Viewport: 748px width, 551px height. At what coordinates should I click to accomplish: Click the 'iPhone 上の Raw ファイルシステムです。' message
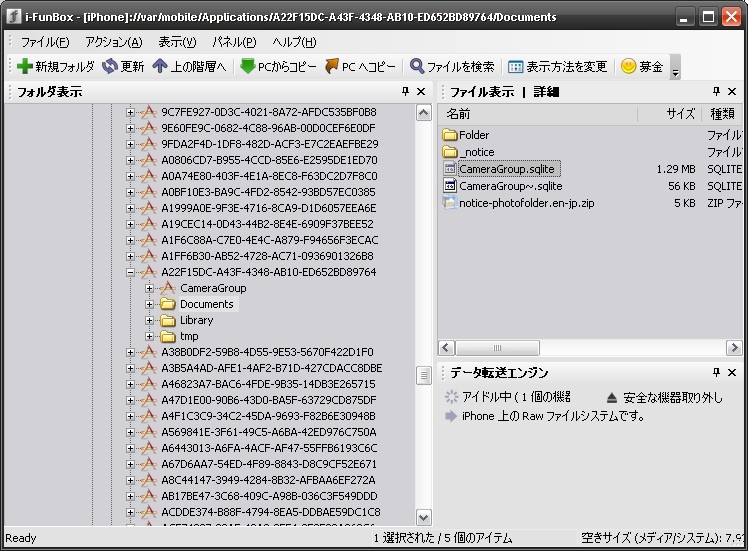[x=553, y=416]
